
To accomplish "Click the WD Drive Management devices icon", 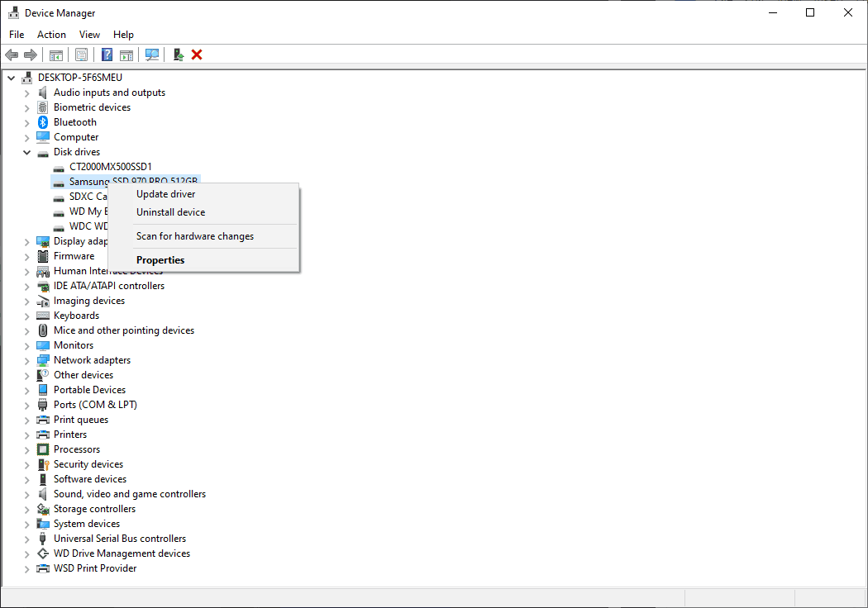I will click(x=43, y=553).
